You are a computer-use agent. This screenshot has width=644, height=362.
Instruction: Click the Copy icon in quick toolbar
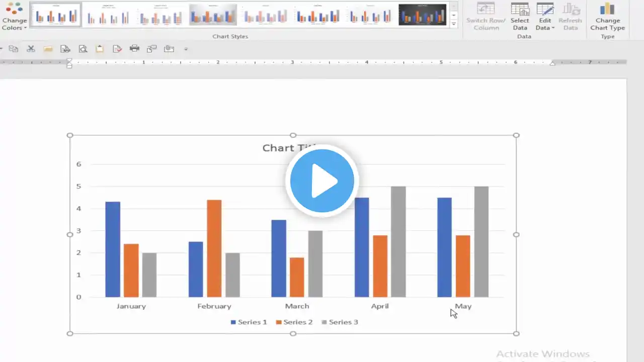(x=14, y=49)
